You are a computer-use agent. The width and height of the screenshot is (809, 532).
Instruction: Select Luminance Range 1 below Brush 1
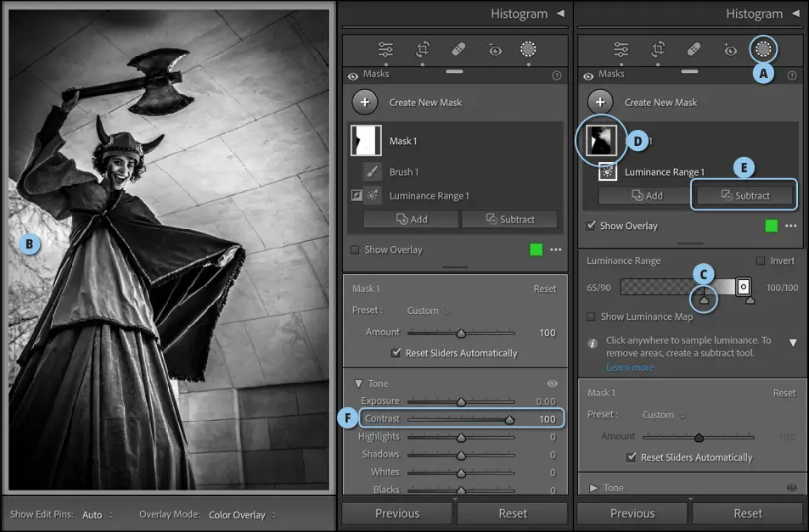point(429,196)
